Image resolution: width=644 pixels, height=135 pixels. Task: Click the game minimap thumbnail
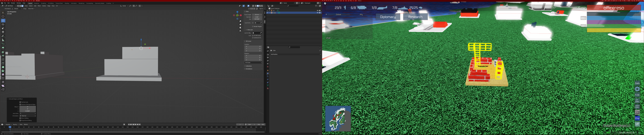click(x=338, y=119)
